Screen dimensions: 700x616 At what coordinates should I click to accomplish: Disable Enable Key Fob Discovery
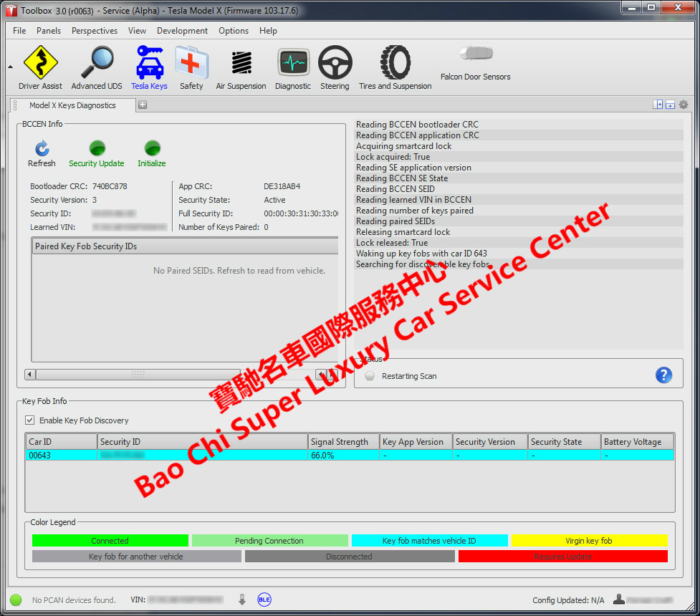[29, 420]
